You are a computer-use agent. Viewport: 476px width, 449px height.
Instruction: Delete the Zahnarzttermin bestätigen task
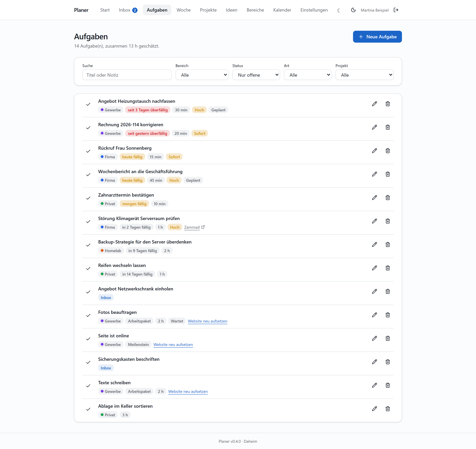point(388,198)
